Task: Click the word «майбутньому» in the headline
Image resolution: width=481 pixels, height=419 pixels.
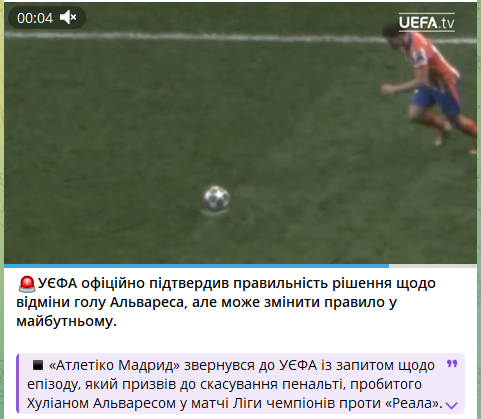Action: pos(65,322)
